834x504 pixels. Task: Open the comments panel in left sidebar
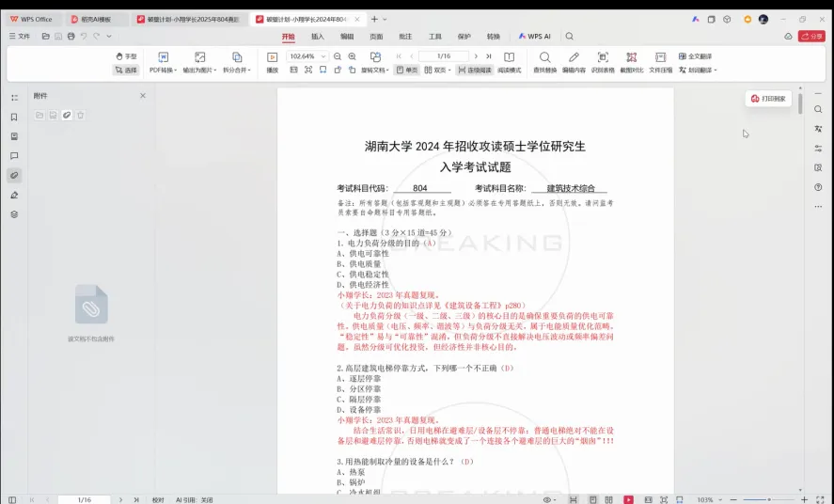(x=14, y=156)
